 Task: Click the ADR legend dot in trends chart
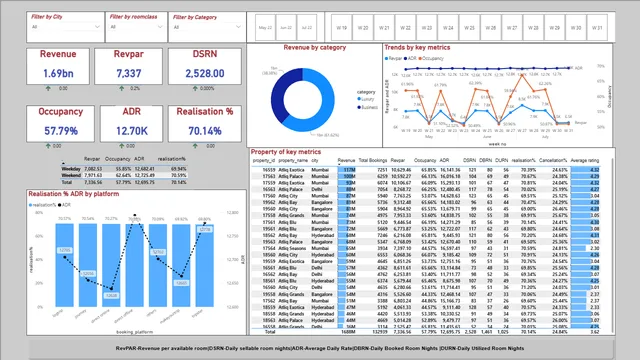tap(405, 58)
